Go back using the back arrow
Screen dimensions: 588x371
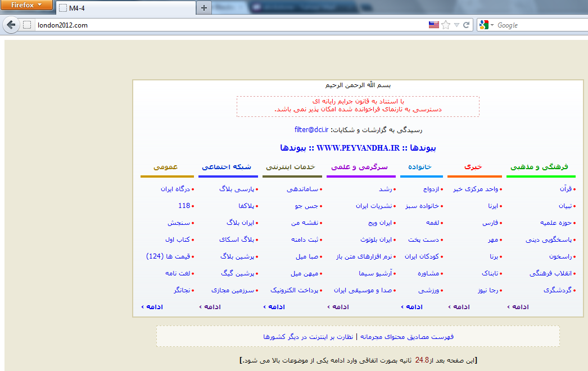(x=11, y=25)
